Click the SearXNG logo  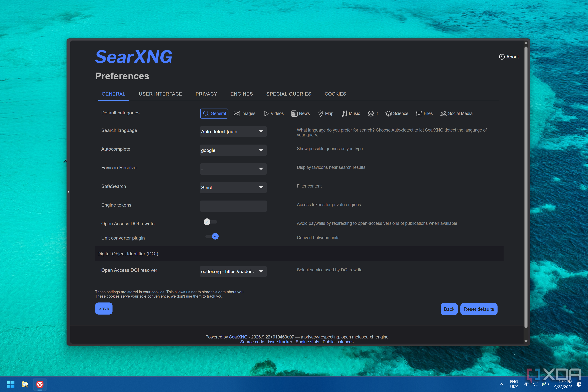pos(133,57)
